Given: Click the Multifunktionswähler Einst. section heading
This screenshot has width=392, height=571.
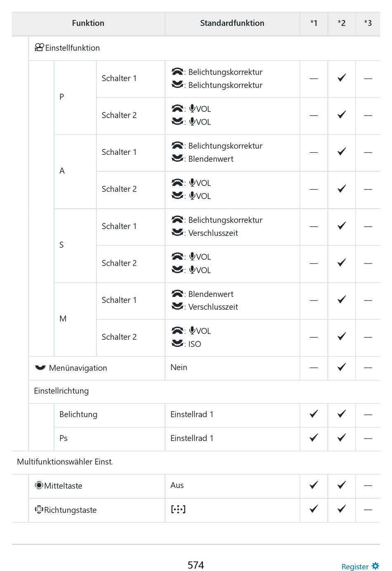Looking at the screenshot, I should [x=65, y=462].
